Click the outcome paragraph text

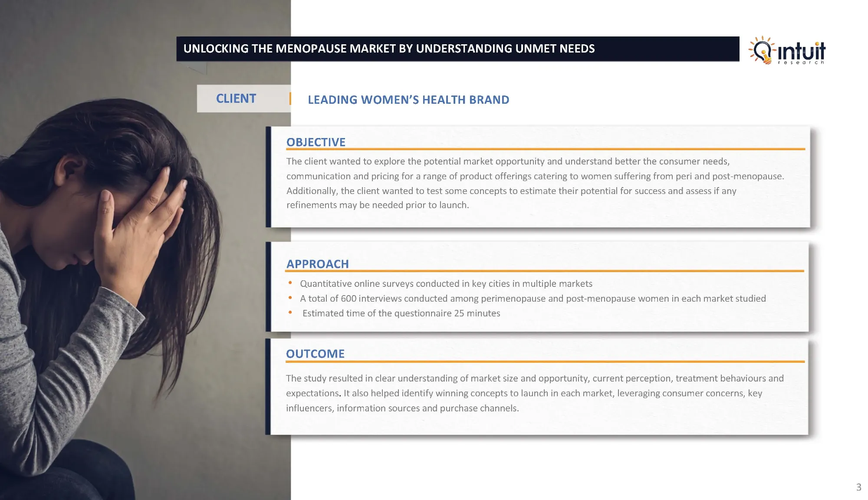534,393
